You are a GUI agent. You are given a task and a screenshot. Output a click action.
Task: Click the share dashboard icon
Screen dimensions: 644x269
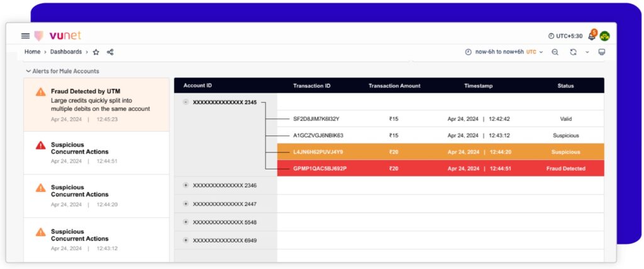click(110, 52)
